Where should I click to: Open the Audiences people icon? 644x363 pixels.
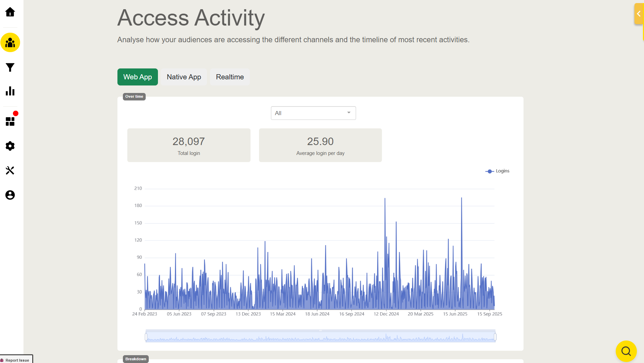coord(10,43)
